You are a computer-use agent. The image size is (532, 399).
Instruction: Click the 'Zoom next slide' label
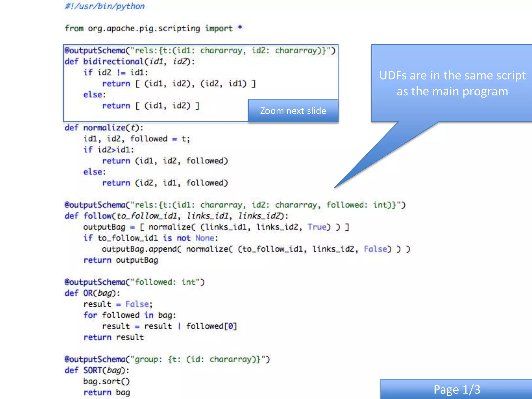coord(293,111)
